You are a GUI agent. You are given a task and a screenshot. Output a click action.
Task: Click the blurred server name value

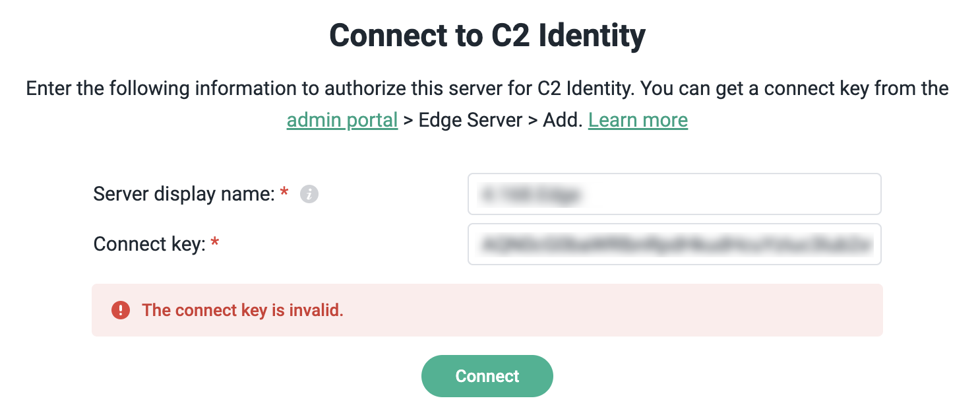(528, 194)
